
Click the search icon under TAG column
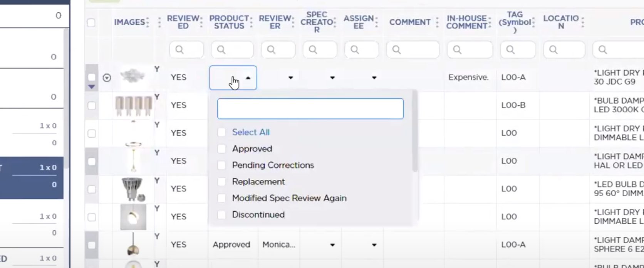point(510,50)
